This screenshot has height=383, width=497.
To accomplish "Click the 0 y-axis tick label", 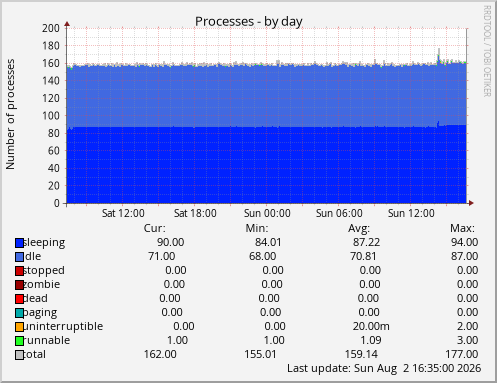I will [57, 203].
